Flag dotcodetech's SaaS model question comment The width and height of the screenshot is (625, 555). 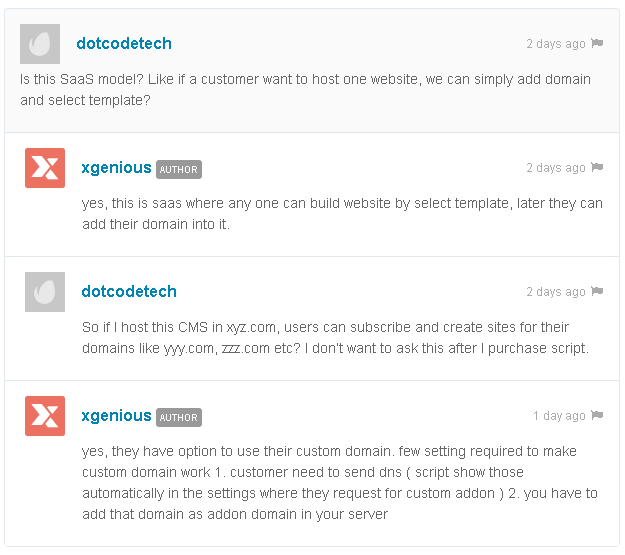click(597, 43)
